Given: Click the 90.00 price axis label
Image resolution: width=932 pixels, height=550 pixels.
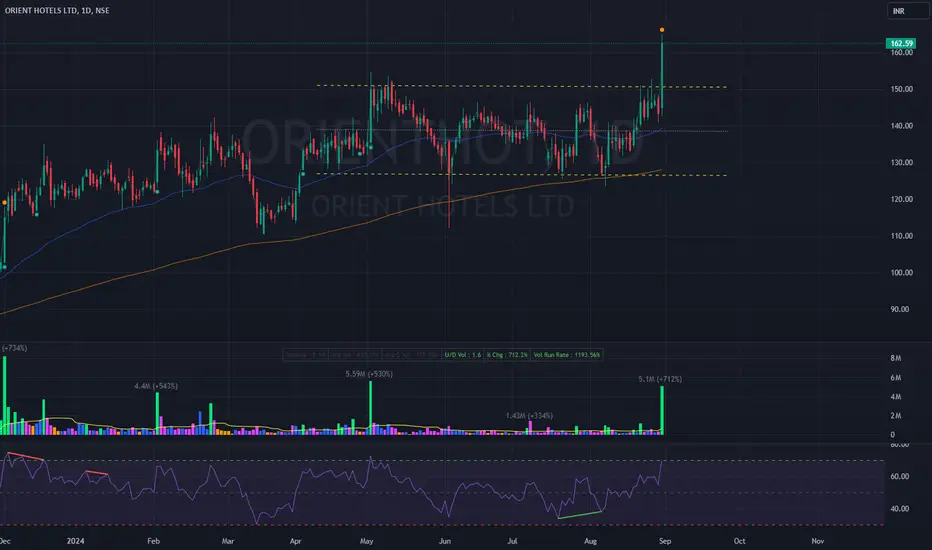Looking at the screenshot, I should 899,309.
